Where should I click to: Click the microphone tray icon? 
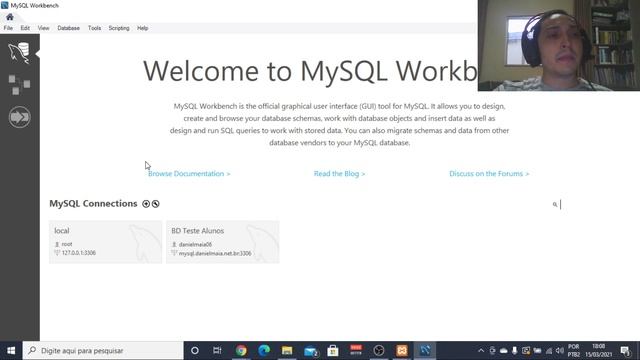click(x=515, y=351)
